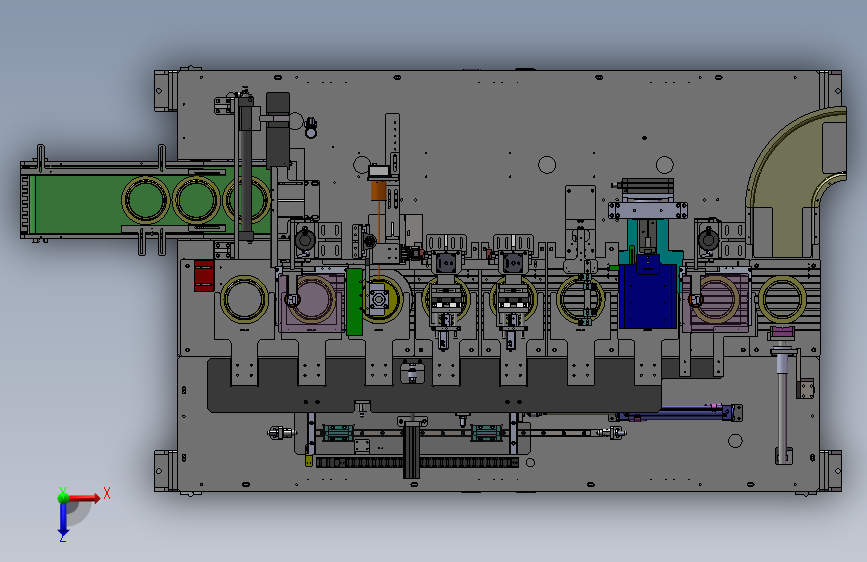Viewport: 867px width, 562px height.
Task: Select the bright green vertical bar part
Action: (354, 301)
